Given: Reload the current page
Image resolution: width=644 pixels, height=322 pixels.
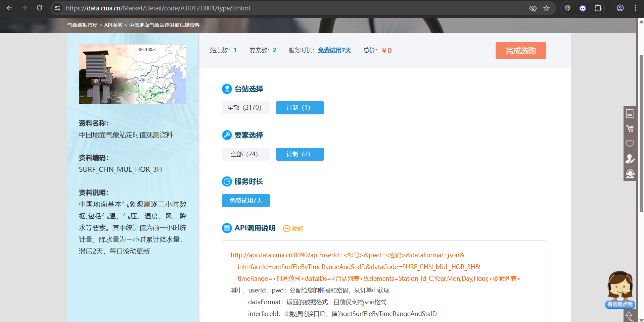Looking at the screenshot, I should click(39, 8).
